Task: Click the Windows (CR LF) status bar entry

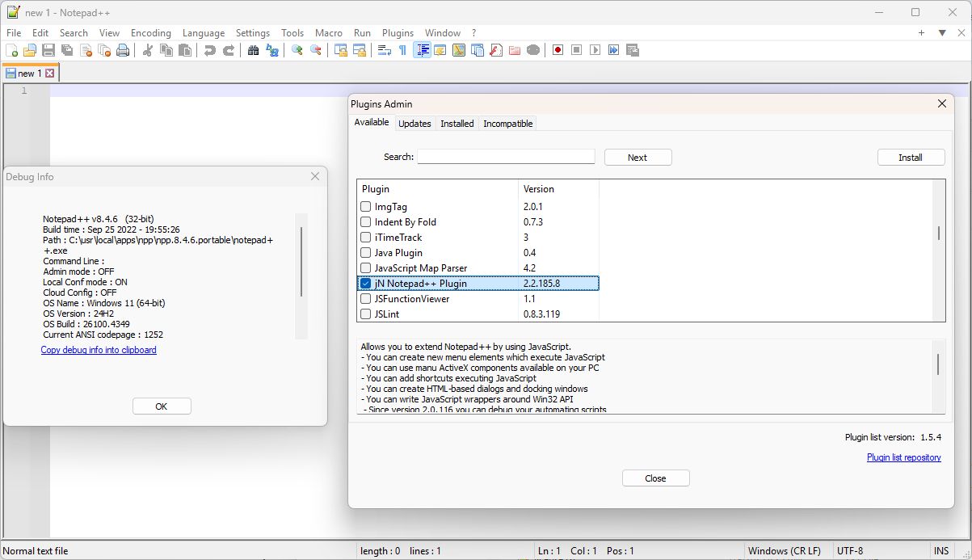Action: point(785,551)
